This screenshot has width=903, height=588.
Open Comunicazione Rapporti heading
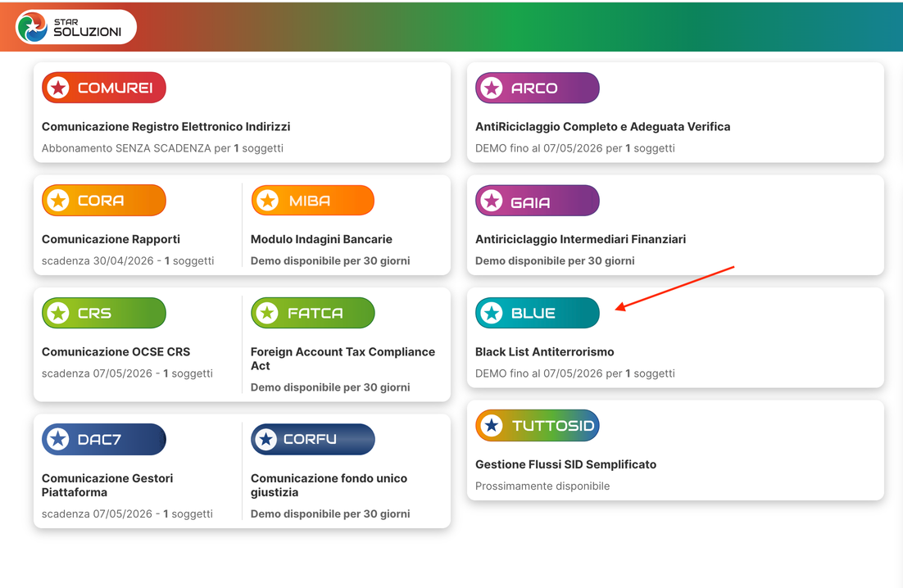coord(111,239)
